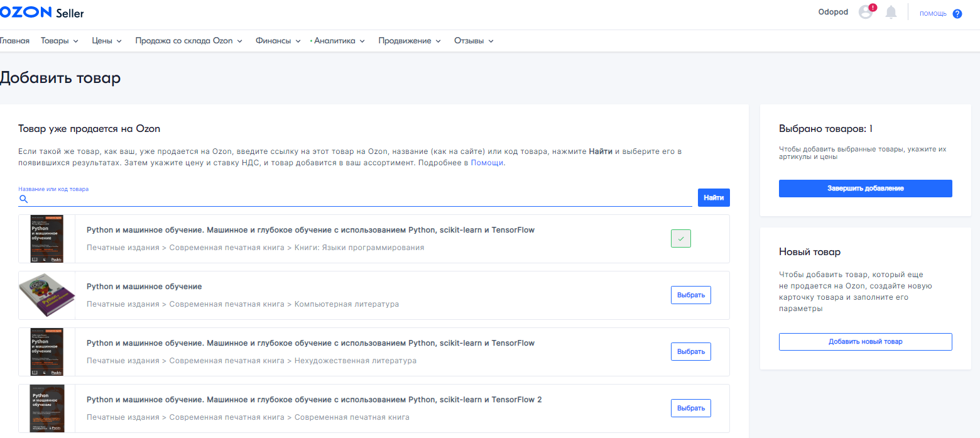Viewport: 980px width, 438px height.
Task: Open the cover thumbnail of the Языки программирования book
Action: click(47, 239)
